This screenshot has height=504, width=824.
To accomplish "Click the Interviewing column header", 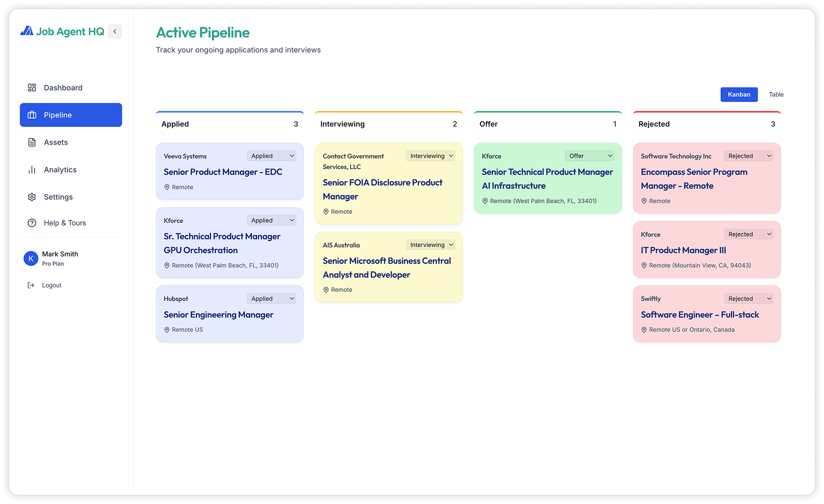I will tap(343, 124).
